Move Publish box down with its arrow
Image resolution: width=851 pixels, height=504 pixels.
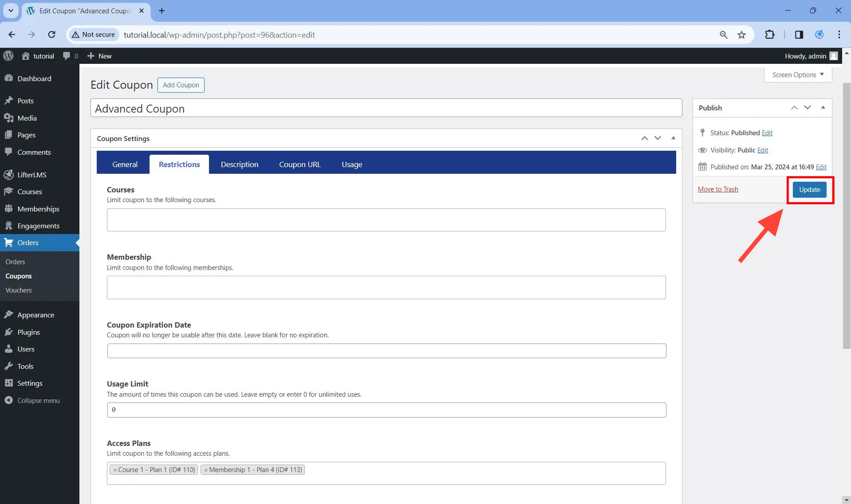pos(808,108)
